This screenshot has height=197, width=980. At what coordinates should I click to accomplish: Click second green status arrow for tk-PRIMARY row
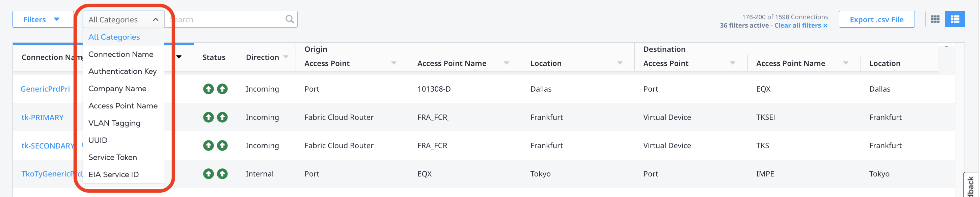click(x=222, y=117)
